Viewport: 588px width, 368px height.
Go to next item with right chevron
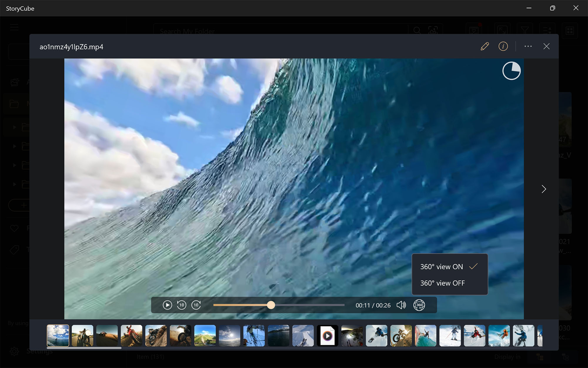click(544, 189)
